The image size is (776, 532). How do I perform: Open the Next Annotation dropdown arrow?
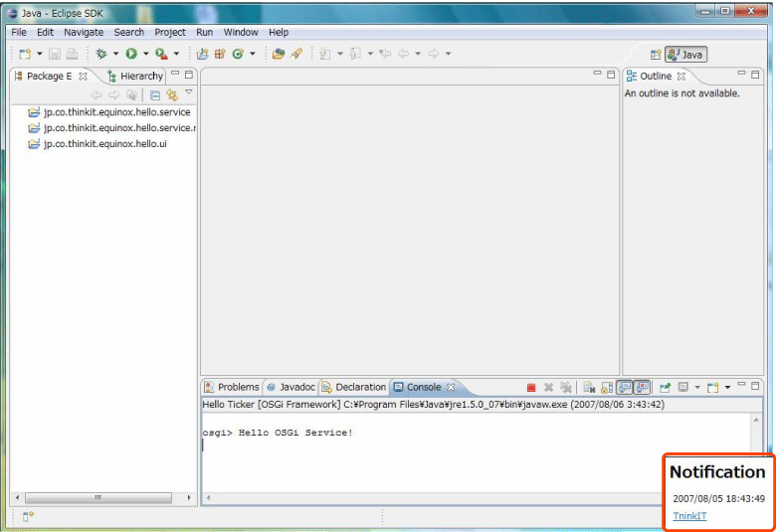[x=340, y=54]
